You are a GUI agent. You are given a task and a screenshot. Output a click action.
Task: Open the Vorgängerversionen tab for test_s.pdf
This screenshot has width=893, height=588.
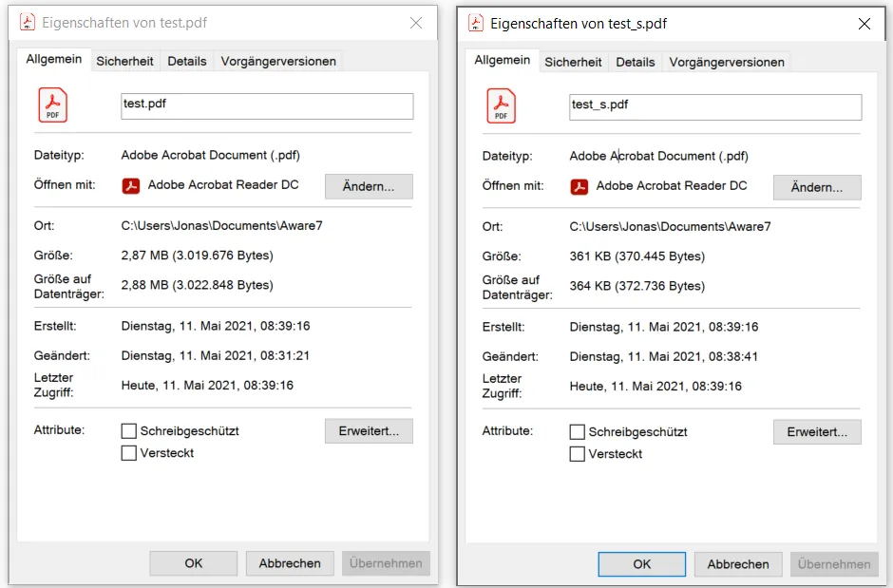(728, 62)
